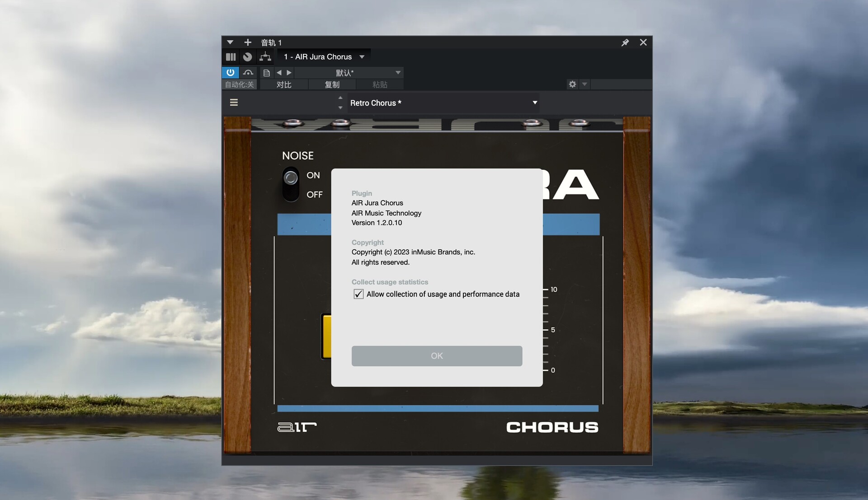Click the 自动化:关 automation button
Image resolution: width=868 pixels, height=500 pixels.
coord(239,84)
